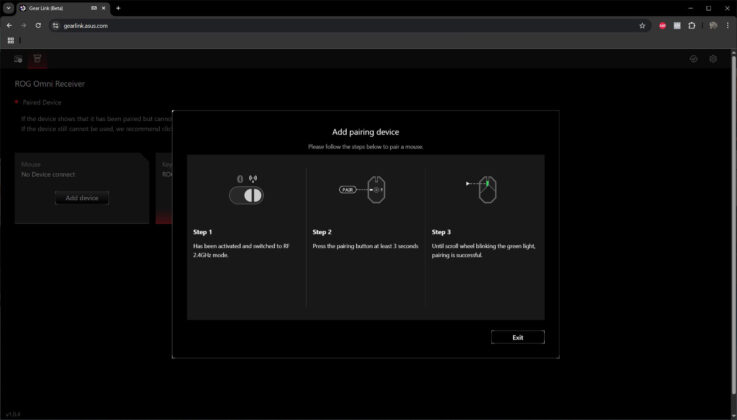Click the gearlink.asus.com address bar

point(350,26)
